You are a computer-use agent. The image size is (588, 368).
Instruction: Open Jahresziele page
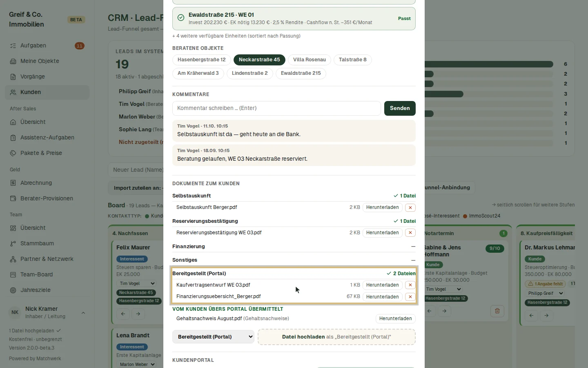[47, 290]
